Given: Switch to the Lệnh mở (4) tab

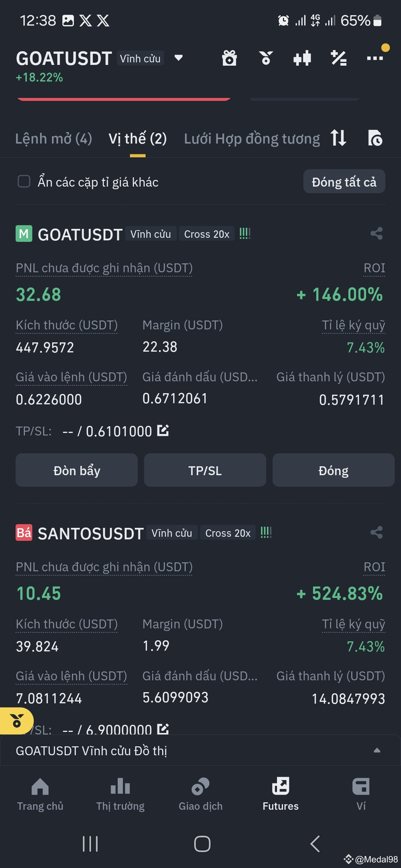Looking at the screenshot, I should point(53,139).
